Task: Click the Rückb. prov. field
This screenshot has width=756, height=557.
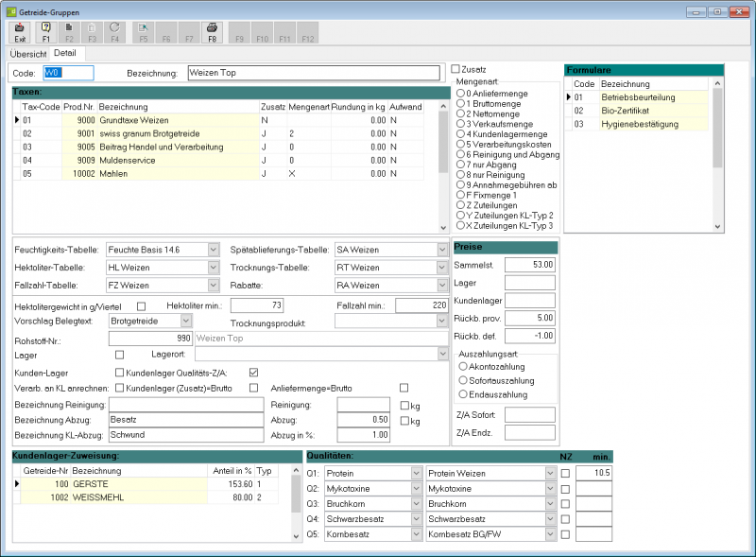Action: [x=530, y=318]
